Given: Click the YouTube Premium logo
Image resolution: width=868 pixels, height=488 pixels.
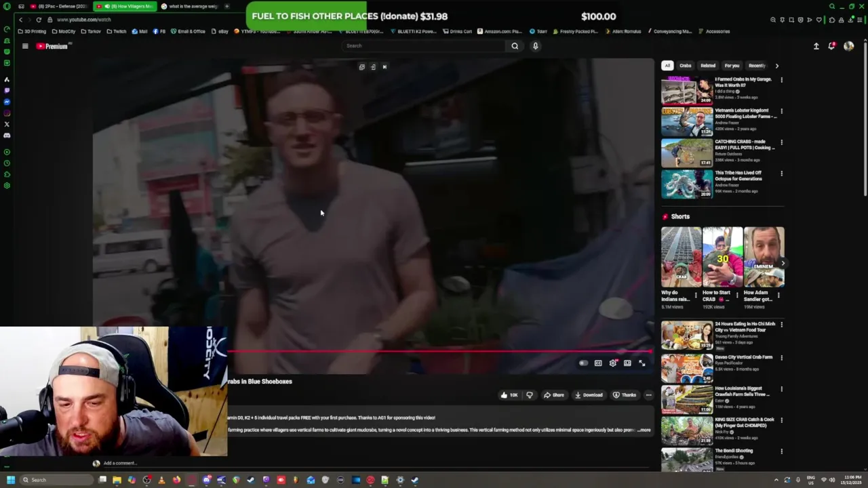Looking at the screenshot, I should click(x=53, y=46).
